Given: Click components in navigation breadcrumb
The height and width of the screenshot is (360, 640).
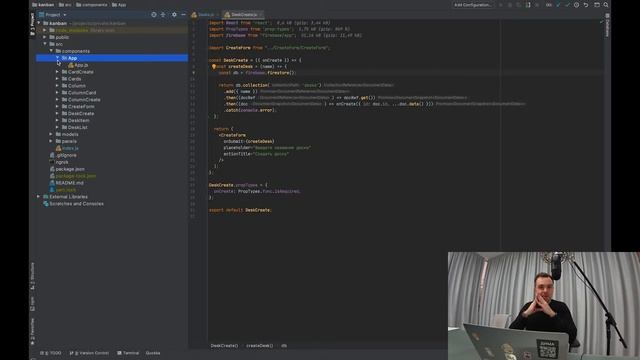Looking at the screenshot, I should coord(92,5).
